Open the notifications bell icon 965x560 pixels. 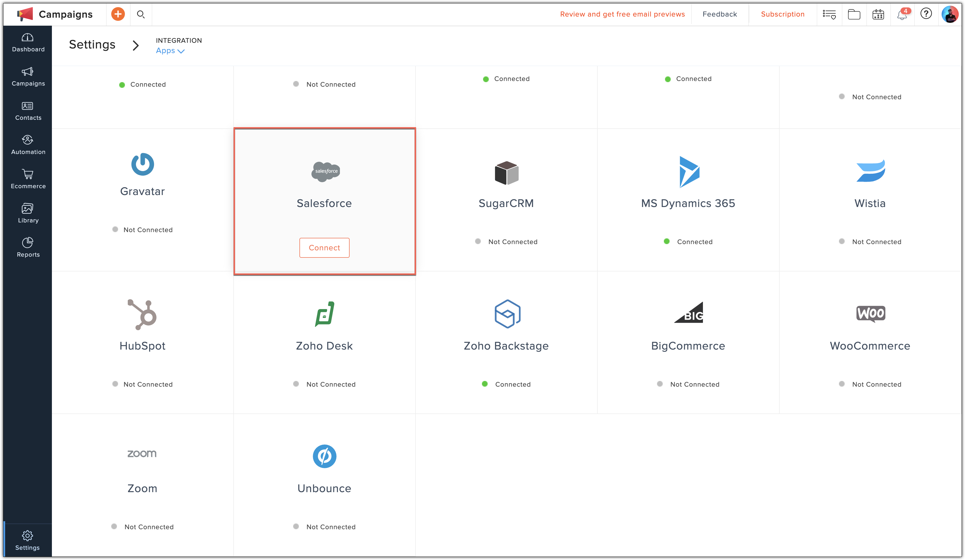point(902,14)
